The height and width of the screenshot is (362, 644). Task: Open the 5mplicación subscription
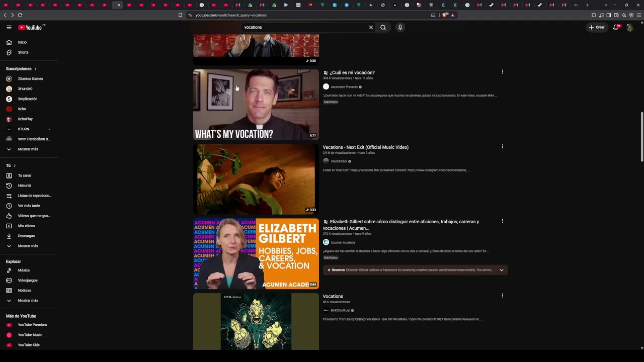click(29, 99)
